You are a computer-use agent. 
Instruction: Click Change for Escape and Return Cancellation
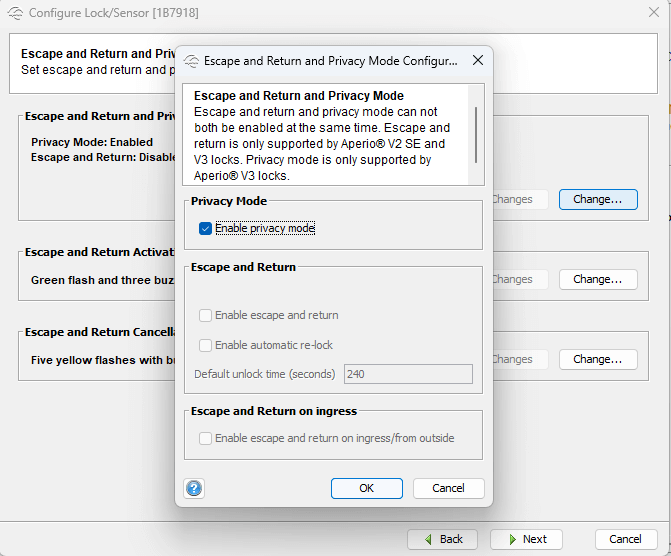(x=597, y=359)
